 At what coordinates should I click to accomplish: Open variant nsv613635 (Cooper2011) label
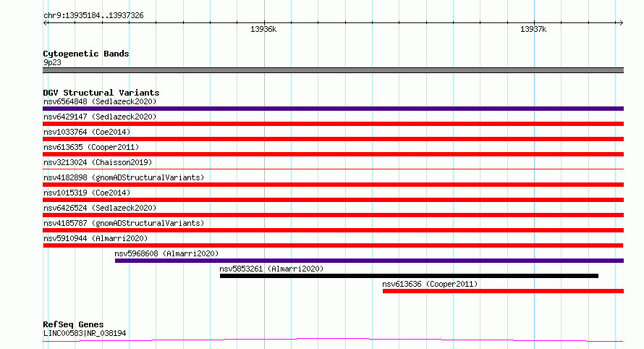click(91, 147)
